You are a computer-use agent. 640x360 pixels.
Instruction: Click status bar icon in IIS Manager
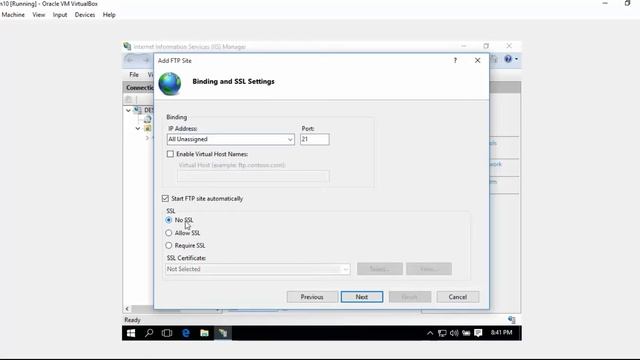click(x=511, y=320)
